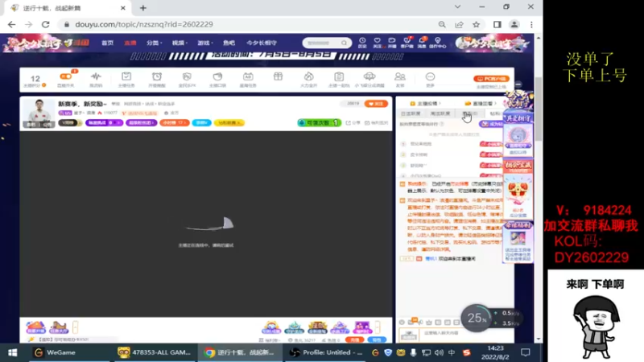Open the Windows Start menu
The height and width of the screenshot is (362, 644).
(13, 352)
